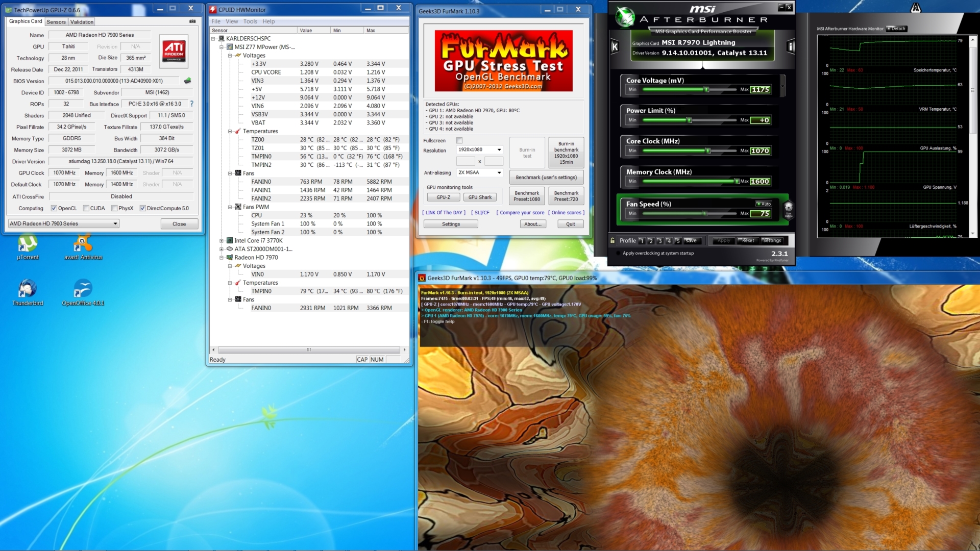The height and width of the screenshot is (551, 980).
Task: Adjust the Core Clock slider handle
Action: [x=708, y=151]
